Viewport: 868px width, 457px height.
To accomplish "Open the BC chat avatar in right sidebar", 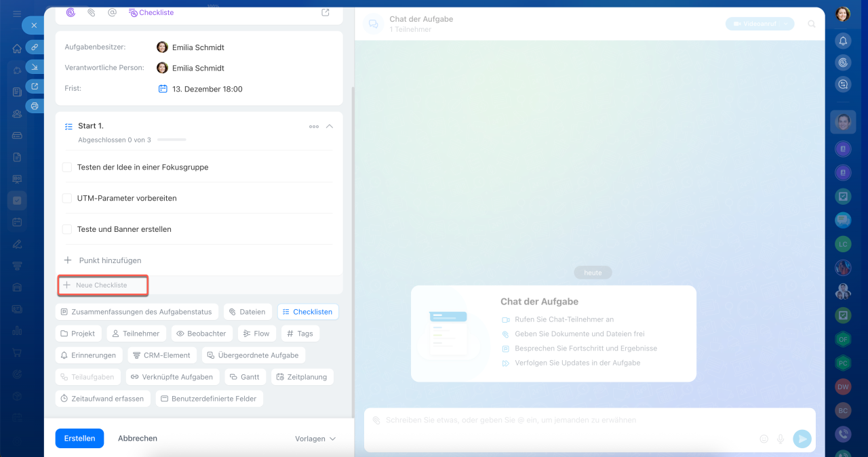I will [843, 410].
